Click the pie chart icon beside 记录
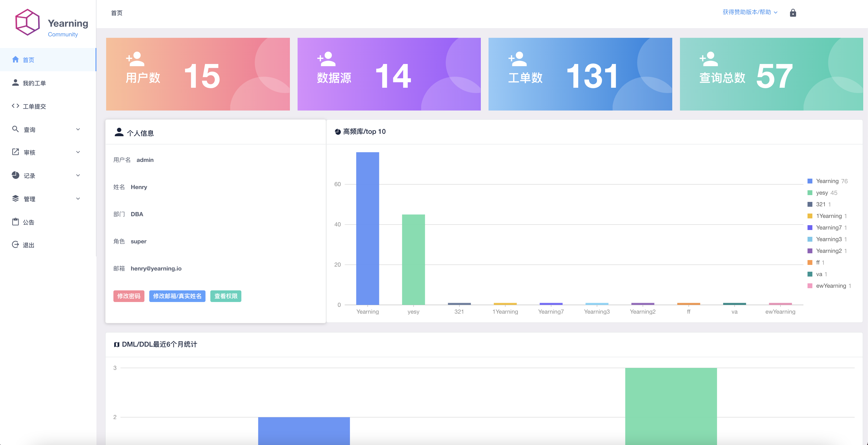Screen dimensions: 868x445 pos(16,175)
